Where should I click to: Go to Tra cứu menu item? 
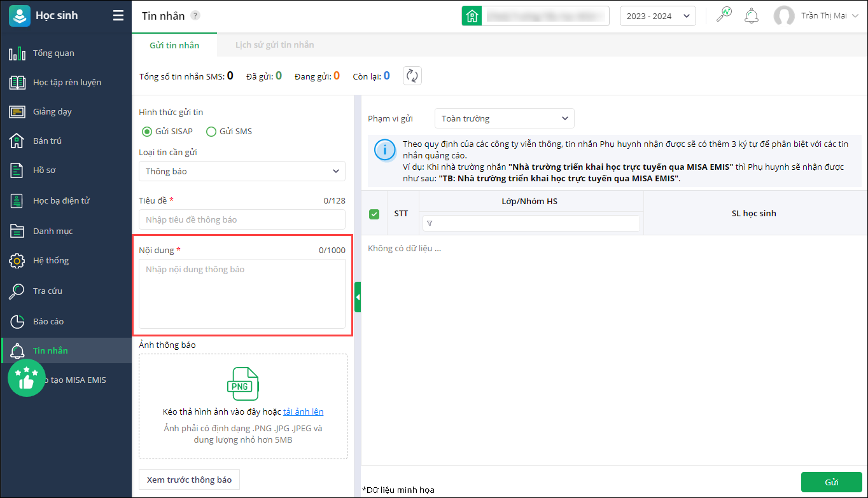48,291
